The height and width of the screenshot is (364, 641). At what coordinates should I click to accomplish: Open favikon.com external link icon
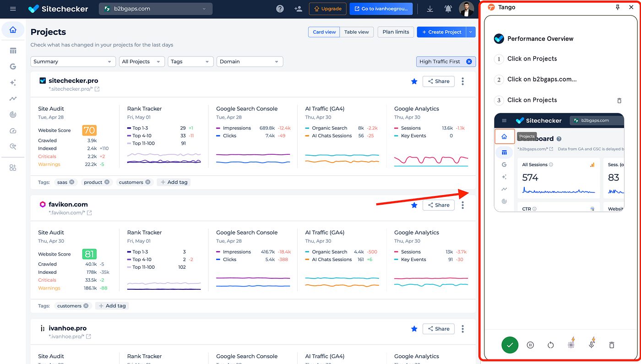[x=89, y=212]
